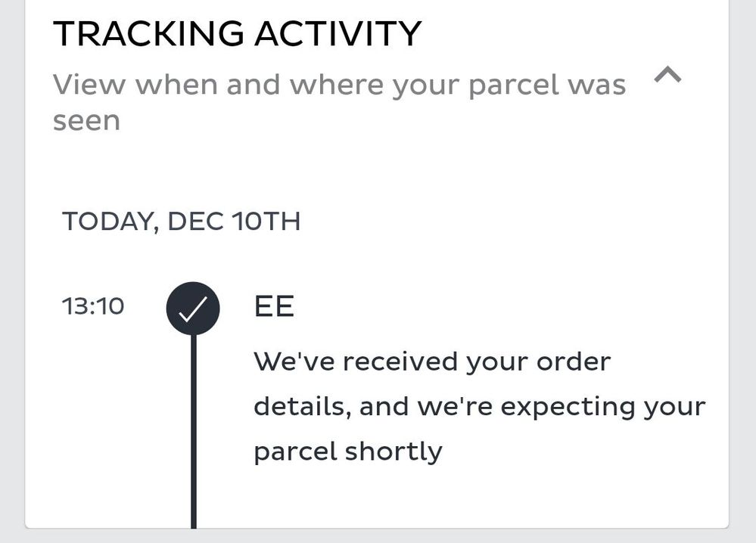Click the 13:10 timestamp
This screenshot has width=756, height=543.
93,307
